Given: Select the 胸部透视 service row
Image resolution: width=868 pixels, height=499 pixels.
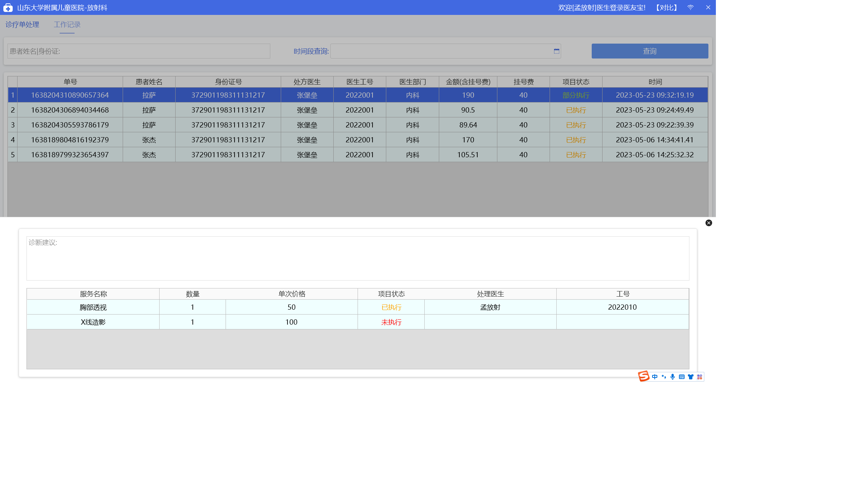Looking at the screenshot, I should click(358, 307).
